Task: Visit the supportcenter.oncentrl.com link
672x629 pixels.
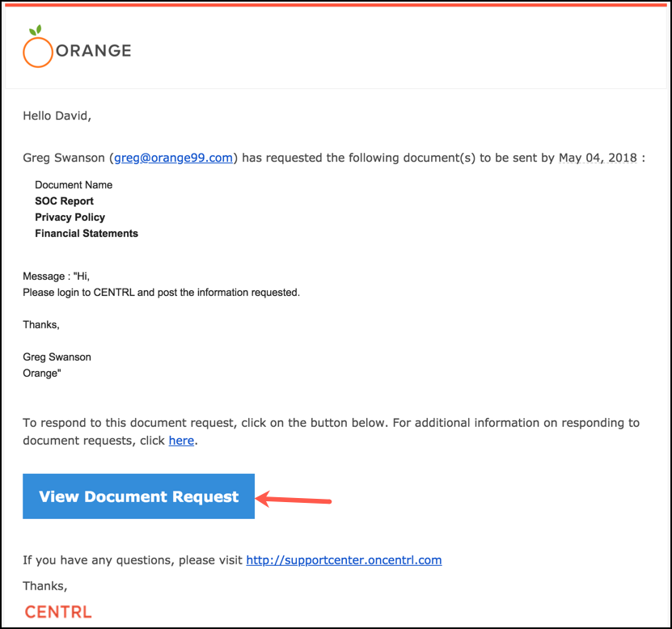Action: coord(344,560)
